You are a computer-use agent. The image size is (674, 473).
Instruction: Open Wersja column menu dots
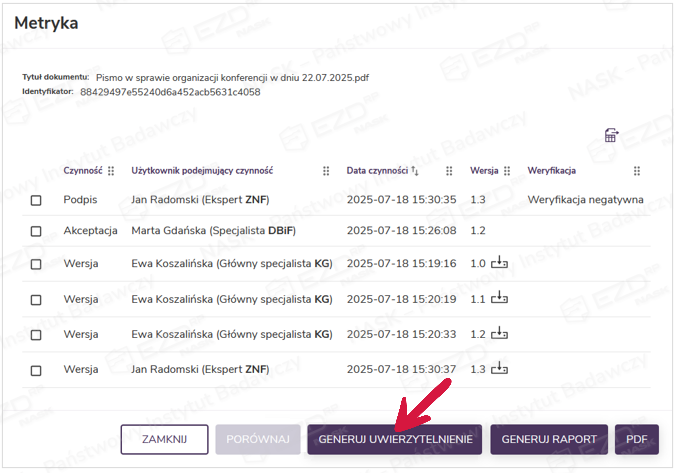tap(508, 171)
